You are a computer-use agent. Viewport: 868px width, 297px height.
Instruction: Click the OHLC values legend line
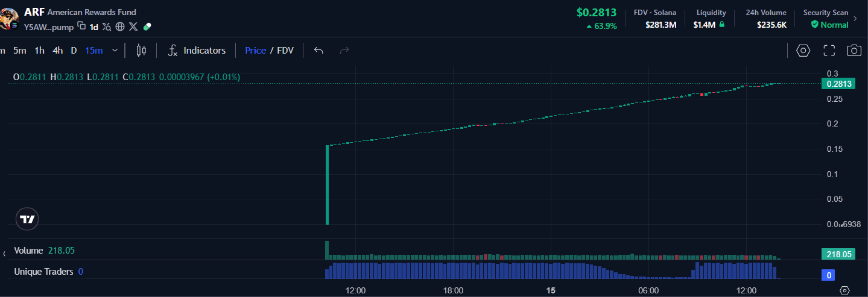coord(127,77)
